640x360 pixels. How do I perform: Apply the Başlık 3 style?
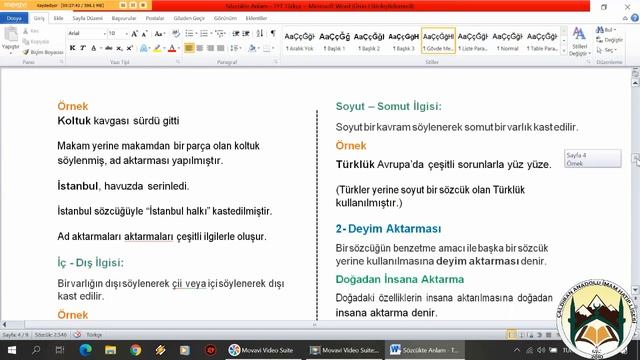click(x=404, y=41)
